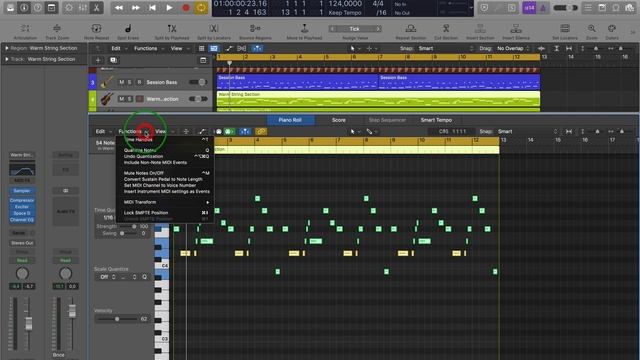Open the MIDI Transform submenu
This screenshot has height=360, width=640.
tap(164, 202)
